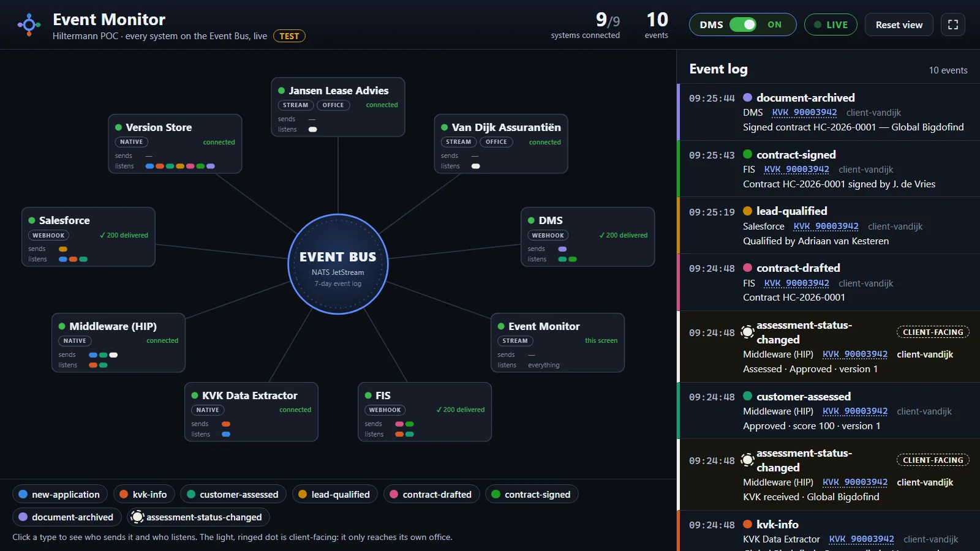
Task: Click the Version Store NATIVE tag
Action: [x=131, y=142]
